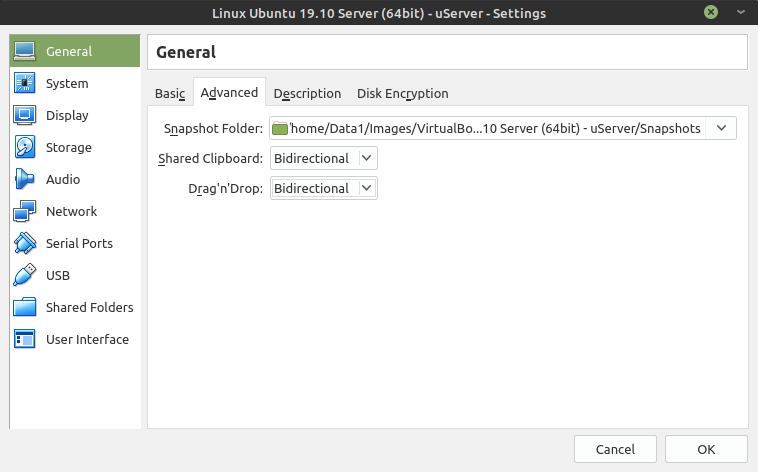The width and height of the screenshot is (758, 472).
Task: Go to Network settings label
Action: coord(72,211)
